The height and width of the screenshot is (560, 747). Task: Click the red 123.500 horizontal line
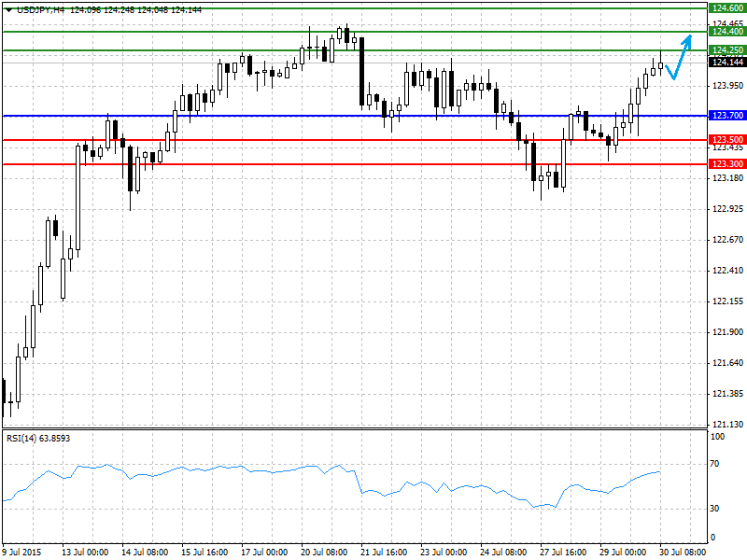coord(355,140)
